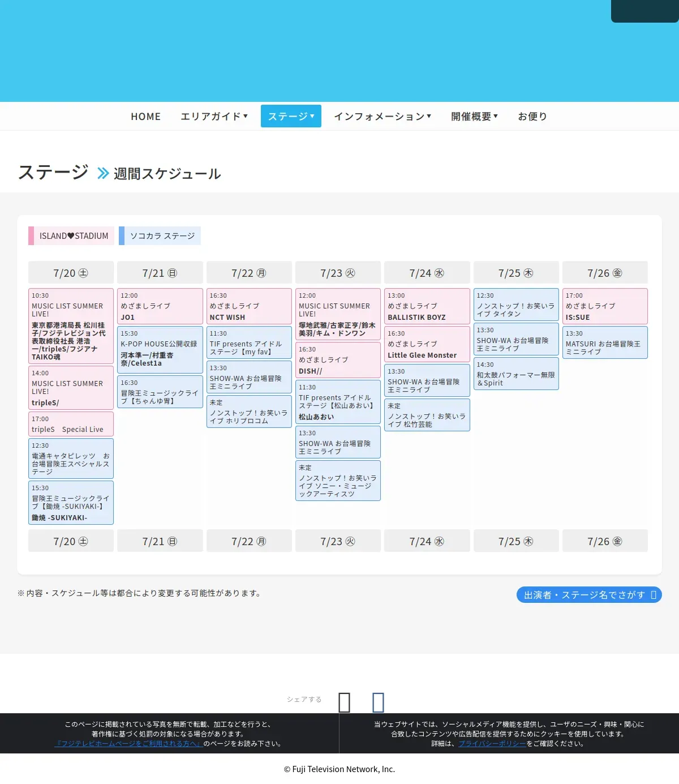Open 15:30 冒険王ミュージックライブ 鋤焼 event
This screenshot has height=784, width=679.
tap(71, 503)
